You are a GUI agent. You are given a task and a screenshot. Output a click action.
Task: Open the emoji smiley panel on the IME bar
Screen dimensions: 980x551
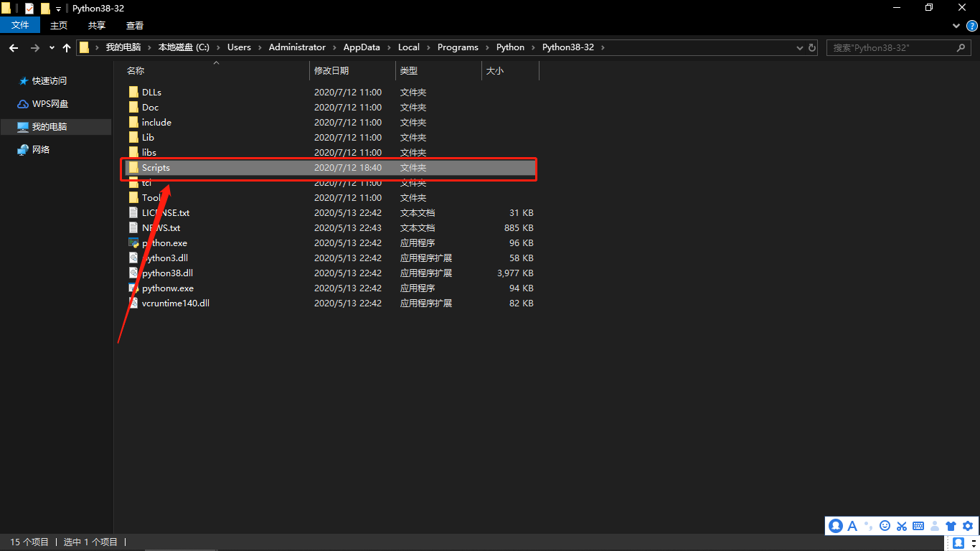[885, 526]
